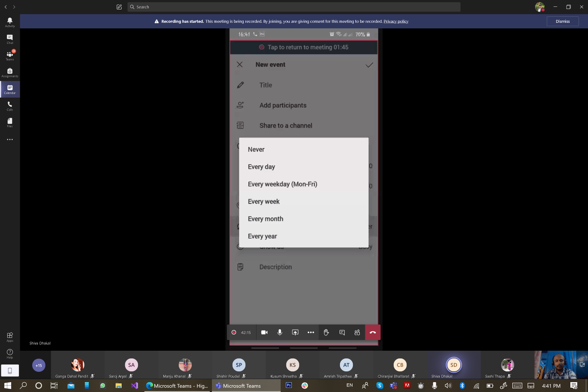Screen dimensions: 588x392
Task: Dismiss the recording notification banner
Action: click(563, 22)
